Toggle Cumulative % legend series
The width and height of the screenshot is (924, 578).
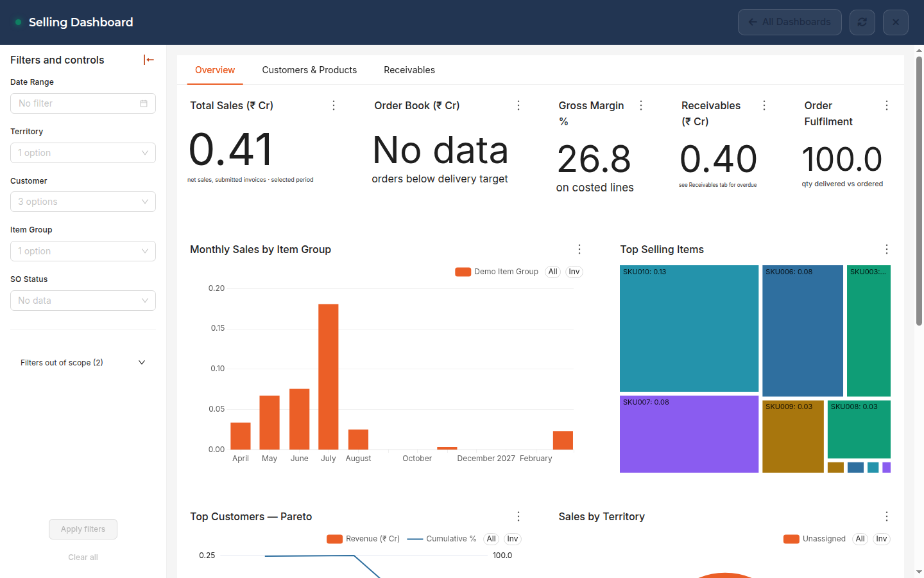(x=442, y=539)
